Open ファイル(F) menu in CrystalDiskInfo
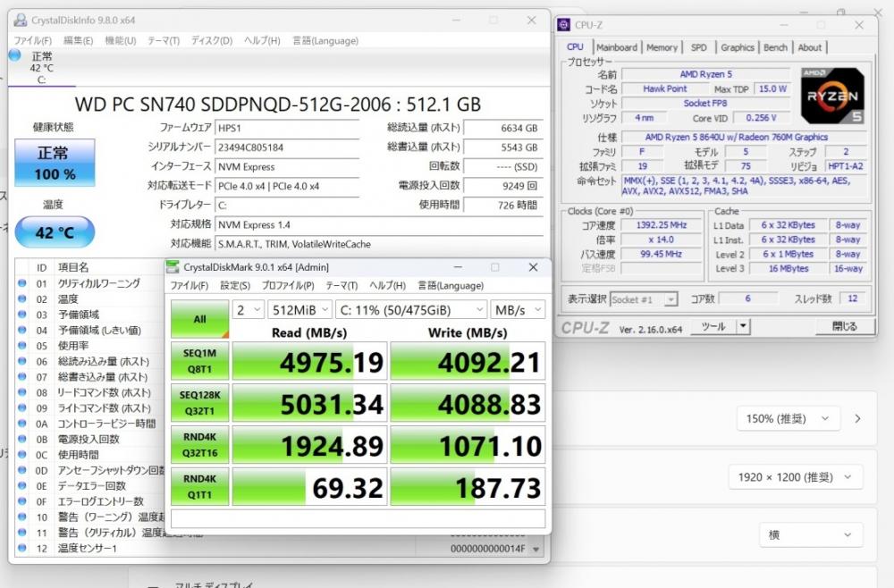 click(x=32, y=40)
